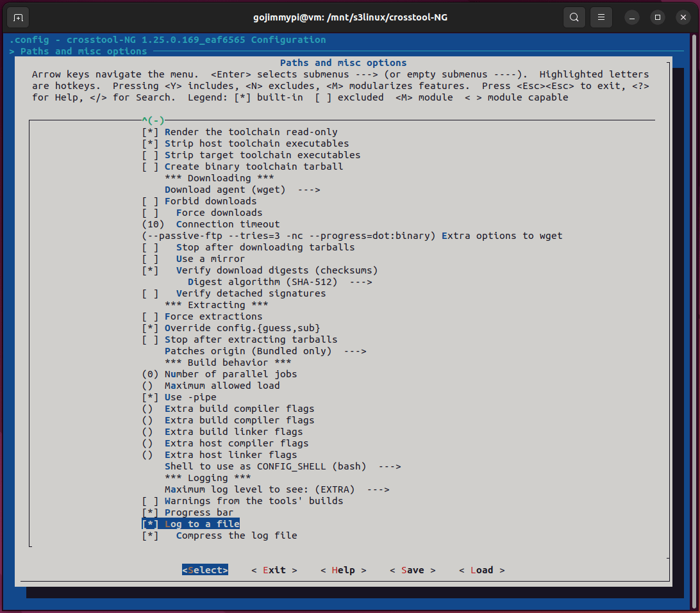Activate the Select button
The height and width of the screenshot is (613, 700).
coord(204,569)
